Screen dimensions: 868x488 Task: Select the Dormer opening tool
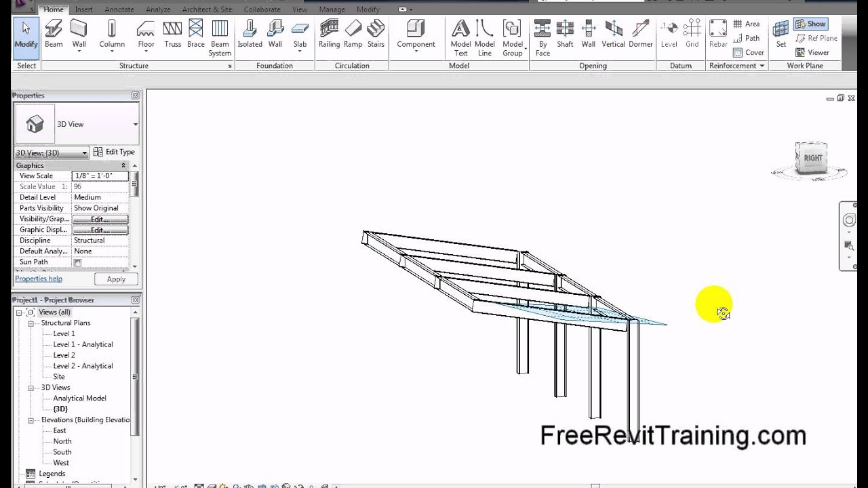(x=640, y=34)
